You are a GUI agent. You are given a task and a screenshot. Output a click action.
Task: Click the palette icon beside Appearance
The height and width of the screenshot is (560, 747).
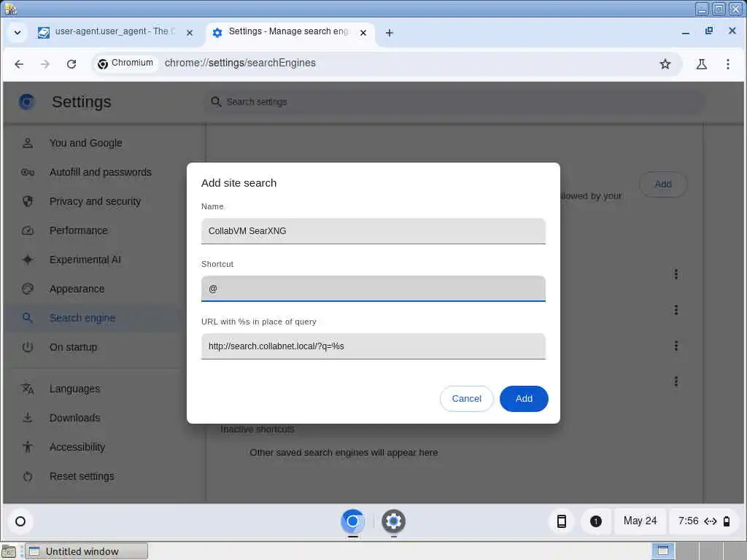point(28,289)
